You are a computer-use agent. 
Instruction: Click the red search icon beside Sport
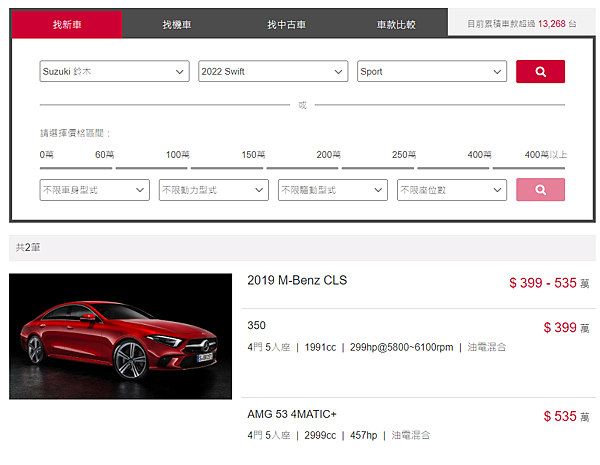pyautogui.click(x=540, y=71)
